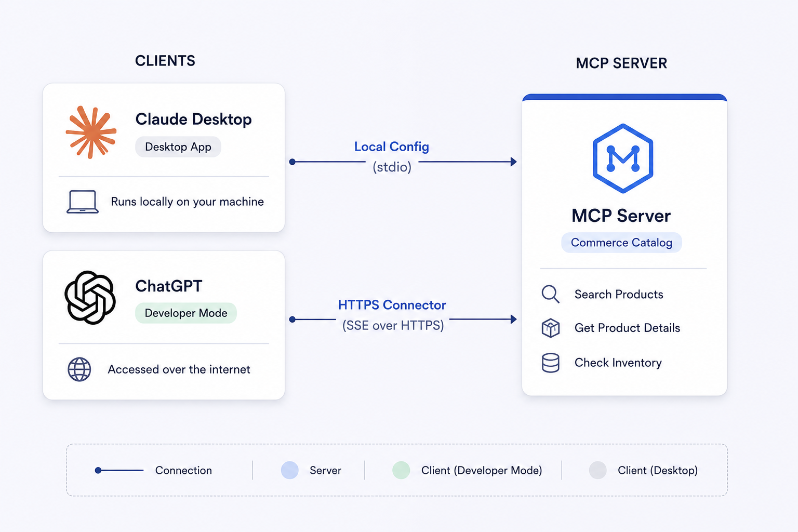Click the globe icon beside Accessed over internet
Screen dimensions: 798x532
pyautogui.click(x=79, y=369)
